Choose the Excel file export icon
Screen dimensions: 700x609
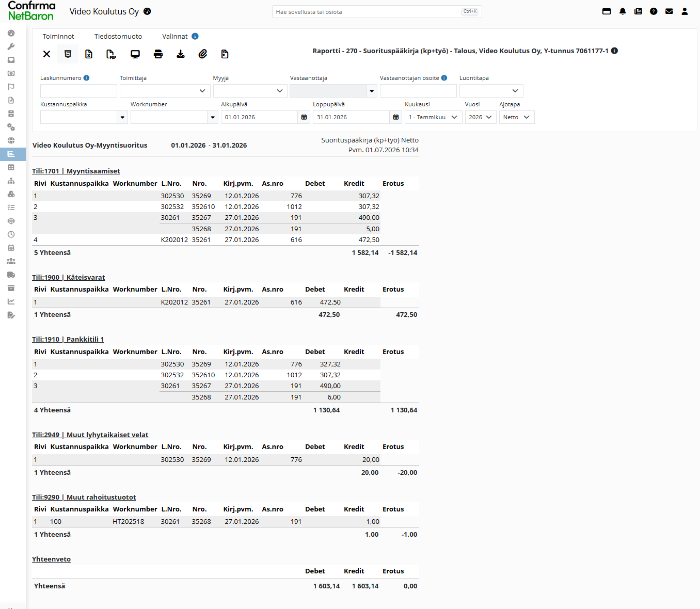click(89, 54)
